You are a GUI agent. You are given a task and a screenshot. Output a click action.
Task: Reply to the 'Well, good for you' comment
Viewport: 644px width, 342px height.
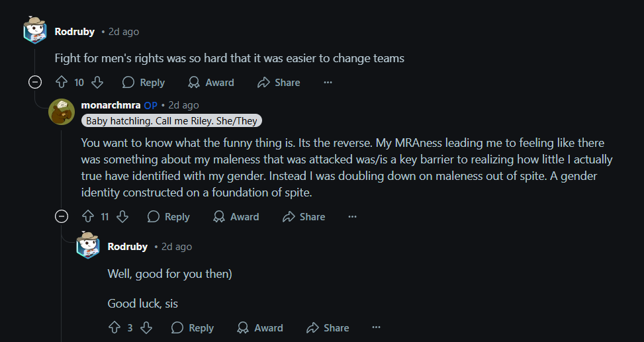click(193, 327)
